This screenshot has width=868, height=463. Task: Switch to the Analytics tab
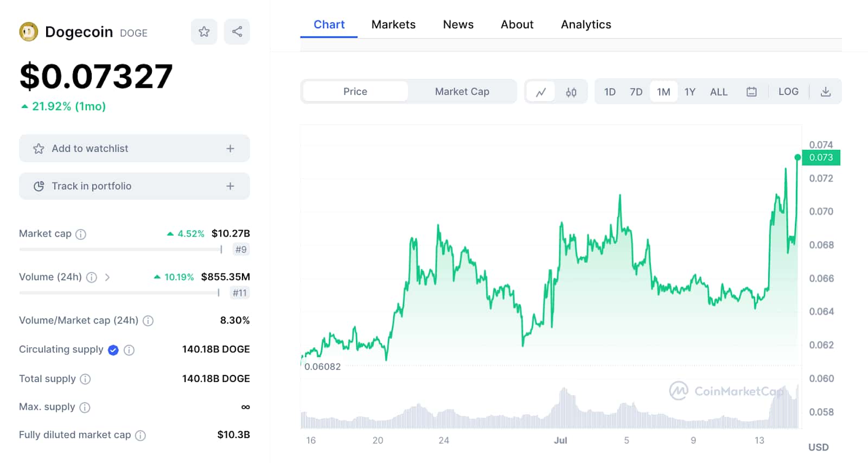[x=586, y=24]
